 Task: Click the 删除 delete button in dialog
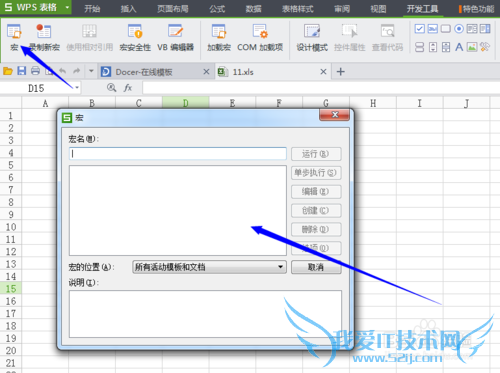316,229
